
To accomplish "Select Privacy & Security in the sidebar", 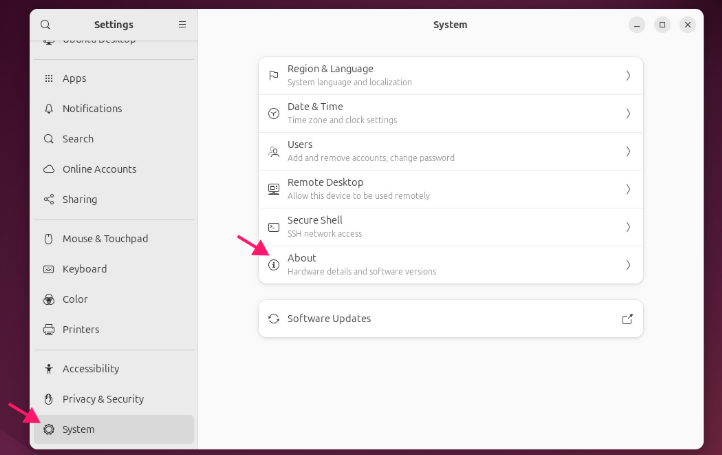I will click(x=114, y=399).
